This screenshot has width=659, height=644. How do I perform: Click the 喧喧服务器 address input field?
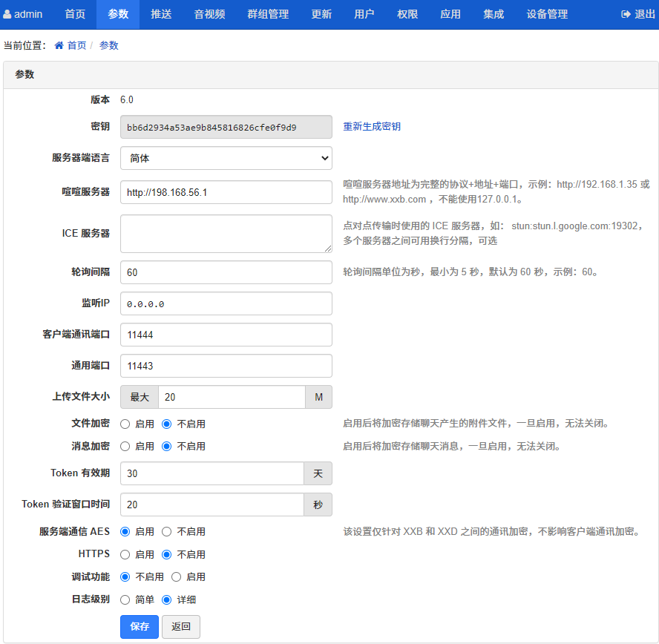[226, 192]
